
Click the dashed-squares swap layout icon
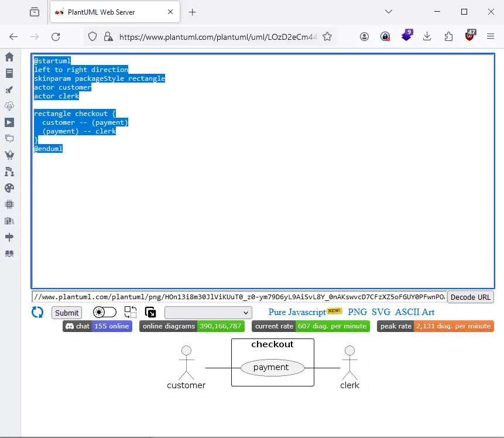pos(130,312)
